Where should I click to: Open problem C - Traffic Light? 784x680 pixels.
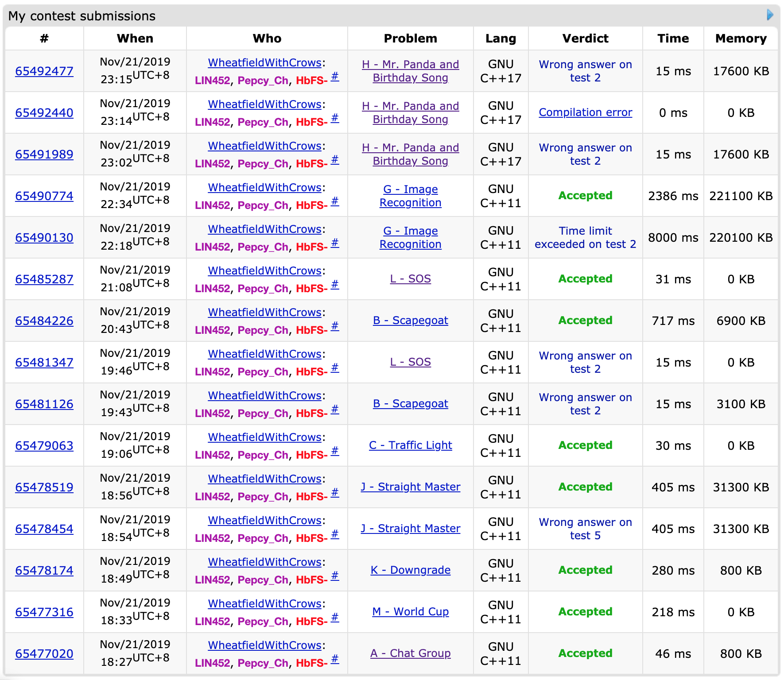coord(410,445)
